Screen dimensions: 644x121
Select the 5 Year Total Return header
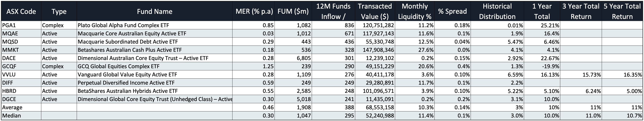tap(622, 12)
